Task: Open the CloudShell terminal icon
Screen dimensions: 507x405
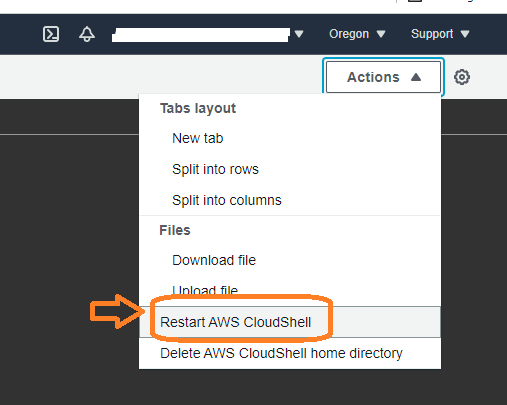Action: 51,34
